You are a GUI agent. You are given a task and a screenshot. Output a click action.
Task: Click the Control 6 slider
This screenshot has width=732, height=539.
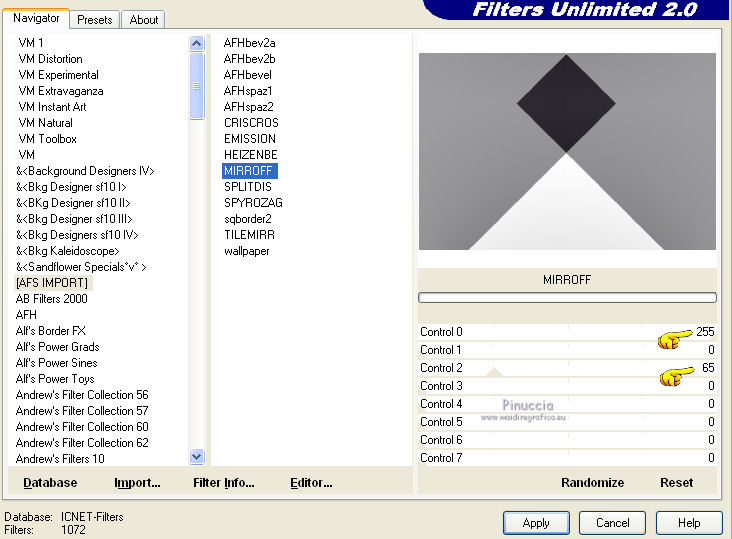567,440
